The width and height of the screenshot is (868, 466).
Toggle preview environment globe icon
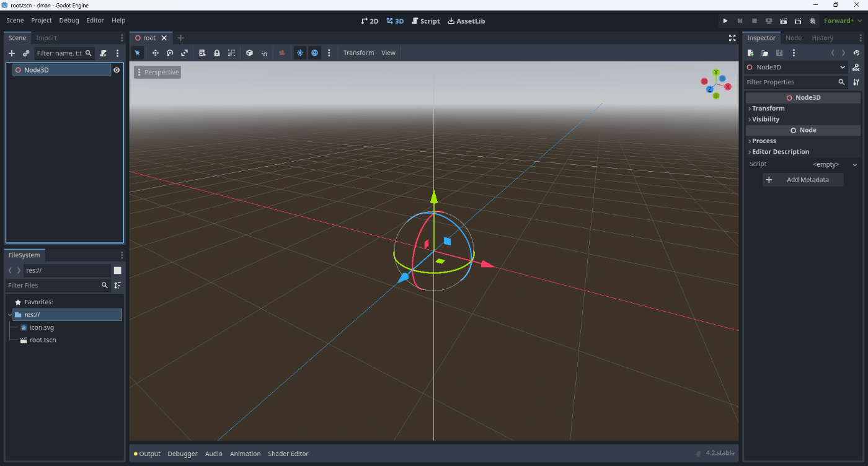click(315, 53)
